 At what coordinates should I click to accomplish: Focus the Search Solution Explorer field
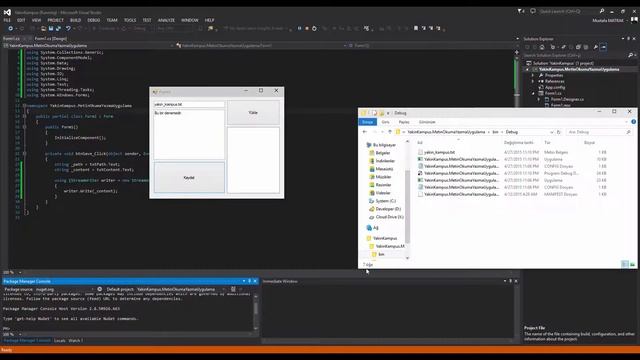[x=576, y=55]
